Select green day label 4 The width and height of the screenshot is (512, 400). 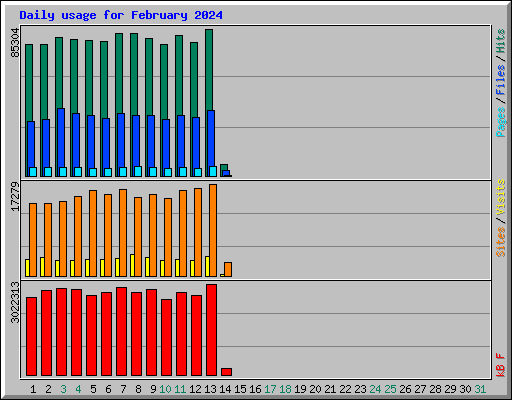click(78, 389)
